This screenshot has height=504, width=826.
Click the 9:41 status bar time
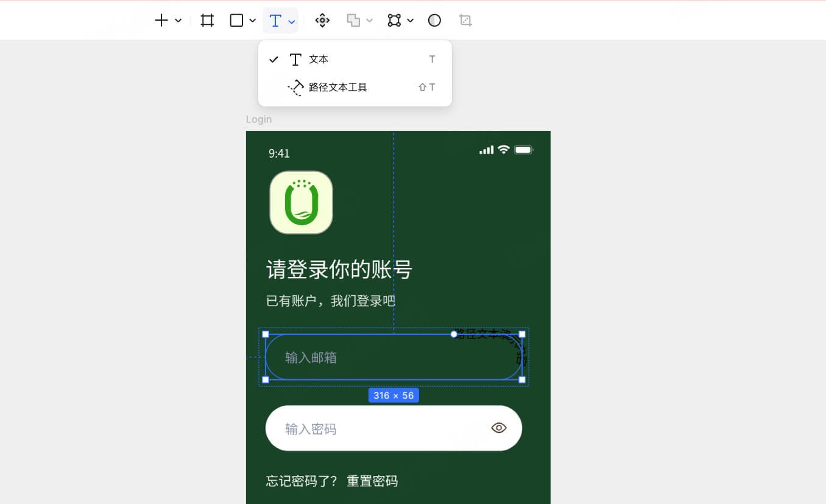click(279, 153)
